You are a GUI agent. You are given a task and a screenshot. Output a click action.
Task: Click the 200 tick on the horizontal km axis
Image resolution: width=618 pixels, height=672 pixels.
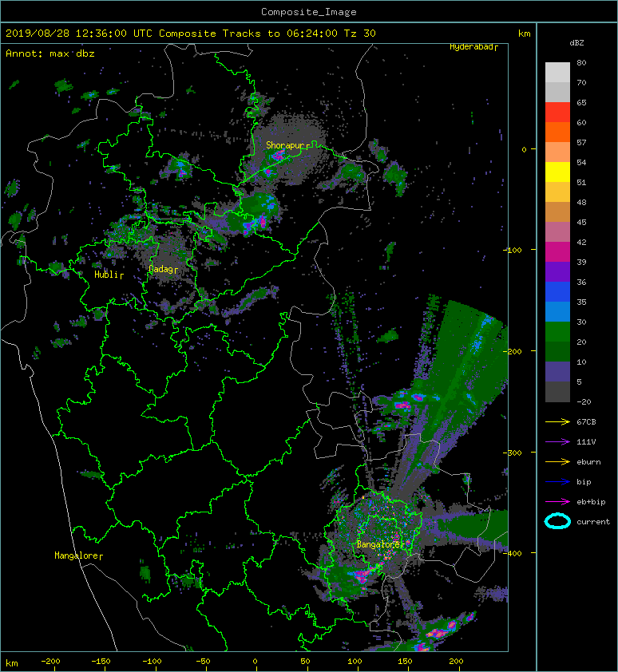tap(456, 662)
